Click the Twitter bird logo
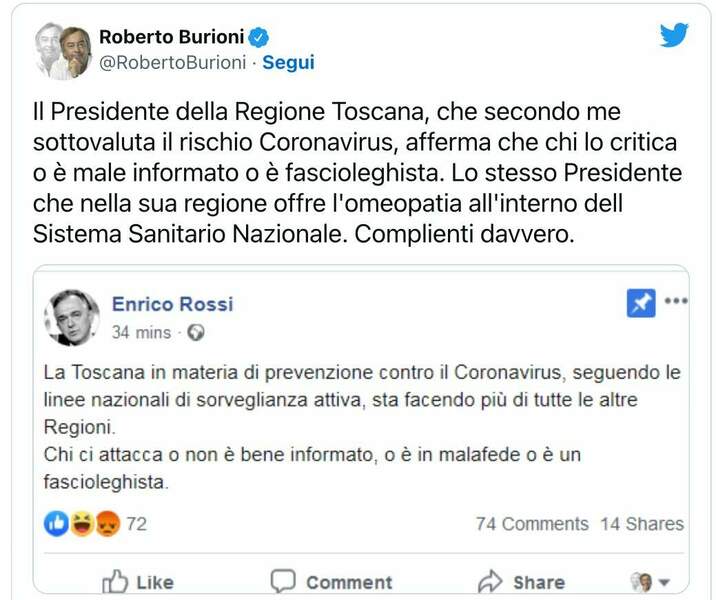The height and width of the screenshot is (600, 716). click(674, 35)
